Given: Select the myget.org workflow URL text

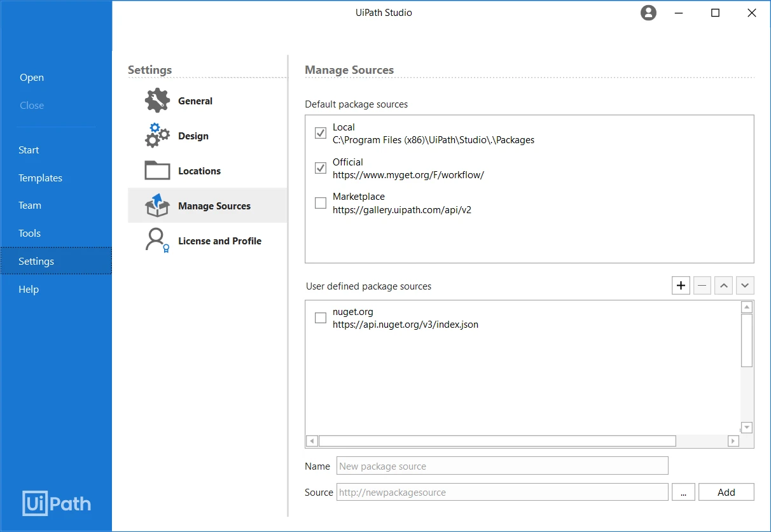Looking at the screenshot, I should point(408,175).
